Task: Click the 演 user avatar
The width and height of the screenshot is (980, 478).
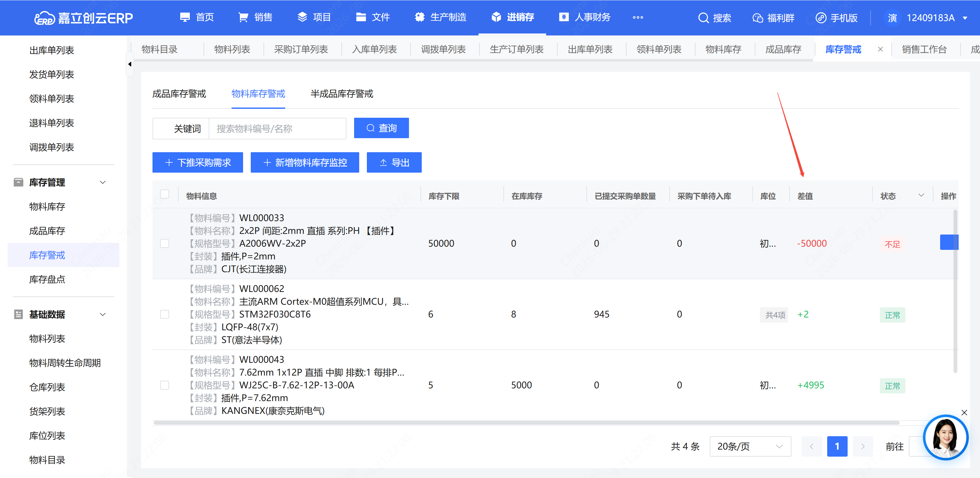Action: click(892, 18)
